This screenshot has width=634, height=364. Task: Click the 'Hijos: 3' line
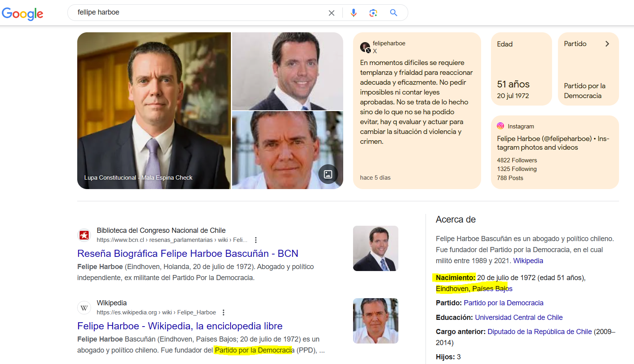(x=448, y=357)
